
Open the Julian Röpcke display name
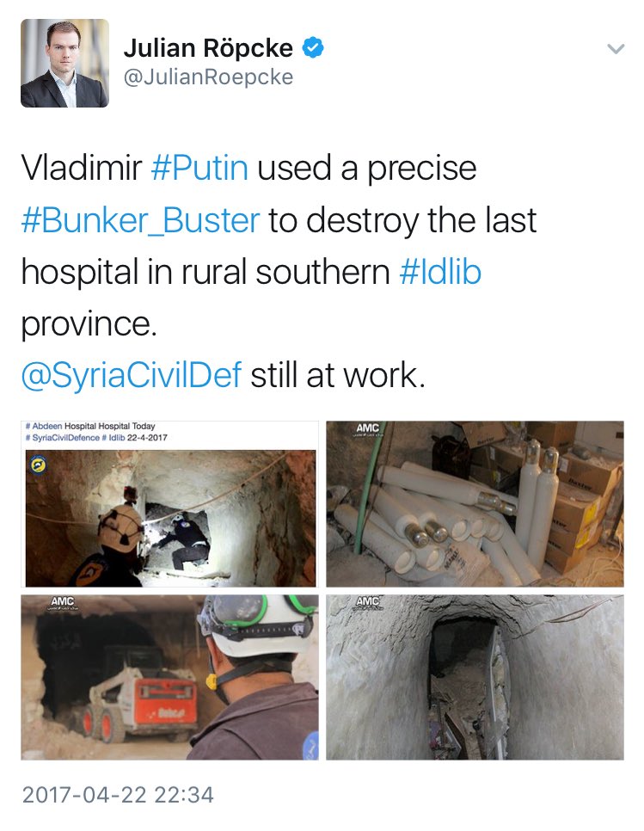(208, 47)
